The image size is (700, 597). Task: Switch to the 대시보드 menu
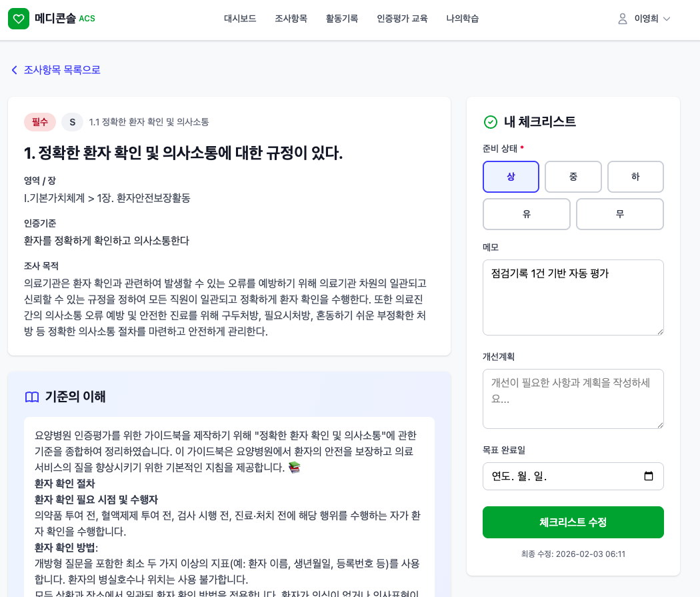point(240,19)
